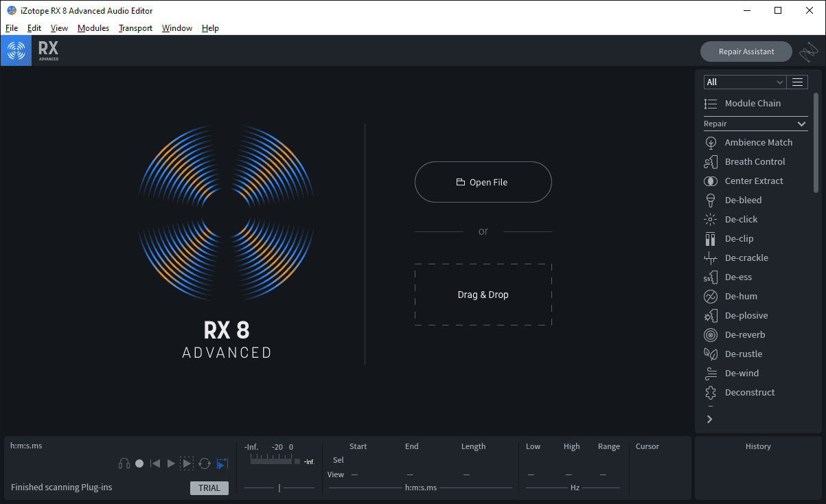Open the module list view menu button
826x504 pixels.
click(797, 82)
